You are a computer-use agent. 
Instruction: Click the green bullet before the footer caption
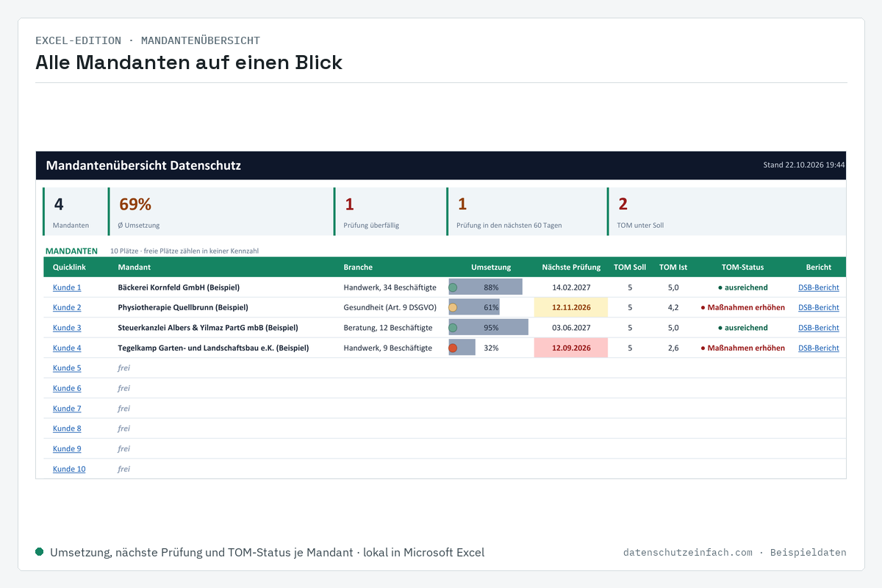(x=40, y=551)
